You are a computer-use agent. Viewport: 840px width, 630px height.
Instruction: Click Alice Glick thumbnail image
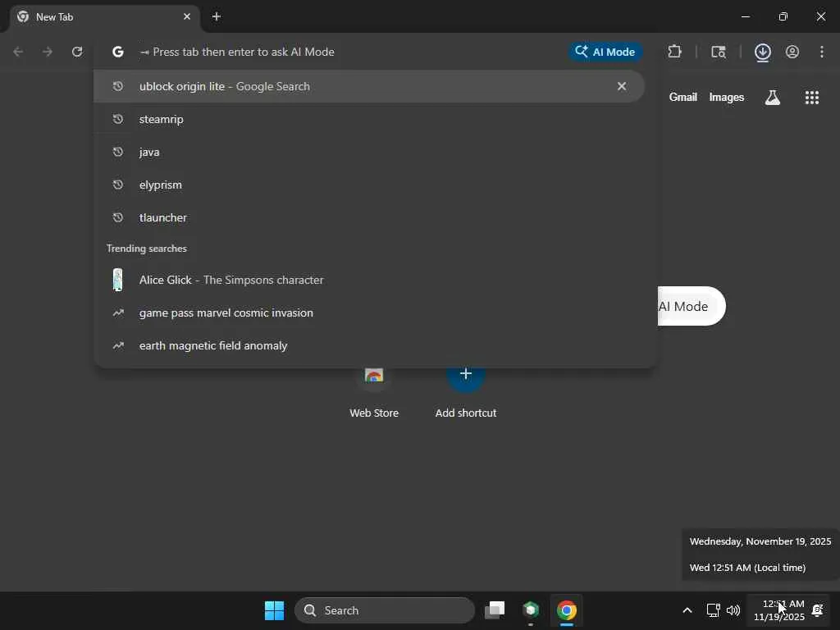(x=118, y=280)
